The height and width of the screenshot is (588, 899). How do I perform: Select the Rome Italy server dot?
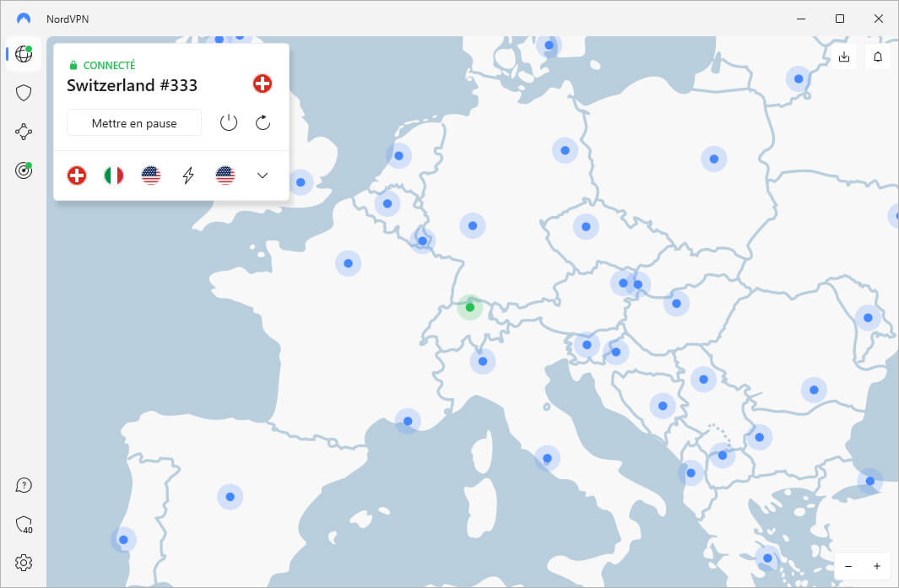(x=547, y=458)
